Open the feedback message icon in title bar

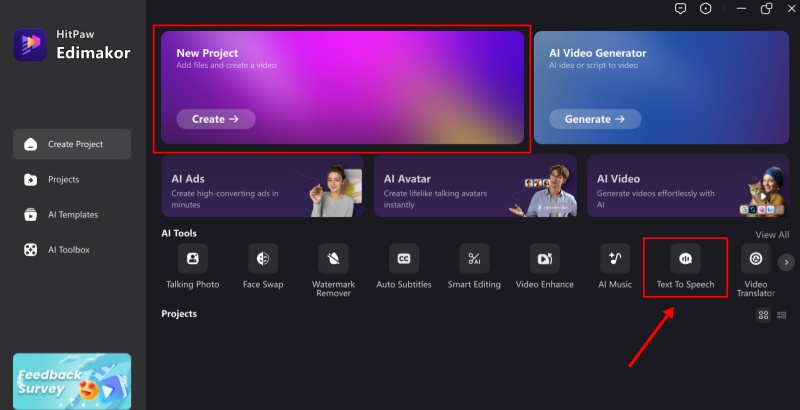coord(680,9)
